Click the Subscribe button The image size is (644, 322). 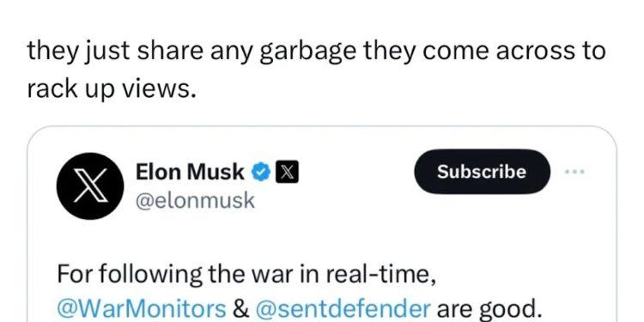(x=482, y=172)
